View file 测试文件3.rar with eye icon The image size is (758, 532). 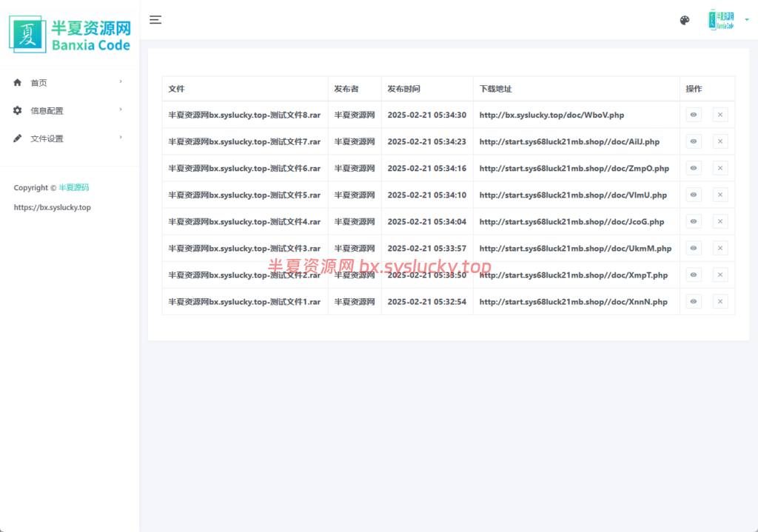(x=693, y=249)
